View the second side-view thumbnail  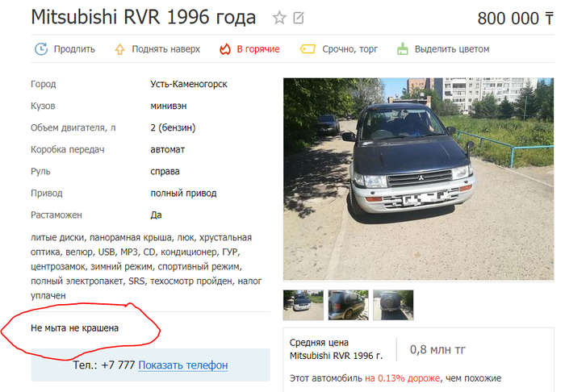[x=348, y=305]
